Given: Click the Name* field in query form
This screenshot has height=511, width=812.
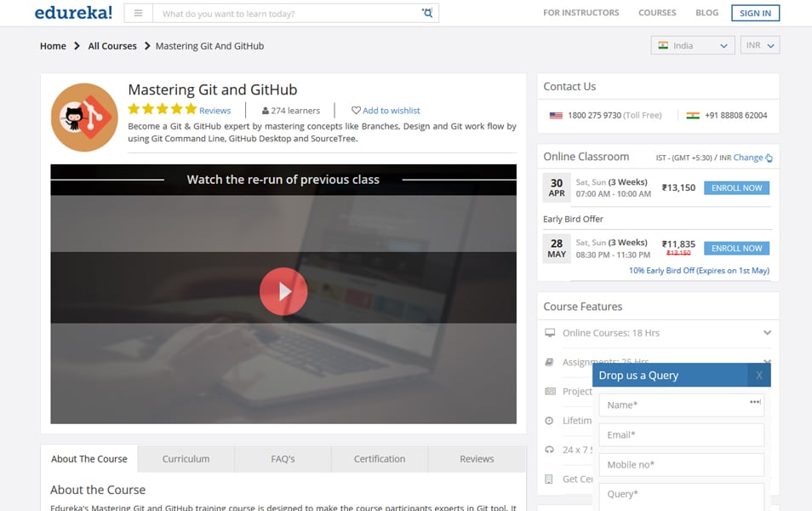Looking at the screenshot, I should [681, 405].
